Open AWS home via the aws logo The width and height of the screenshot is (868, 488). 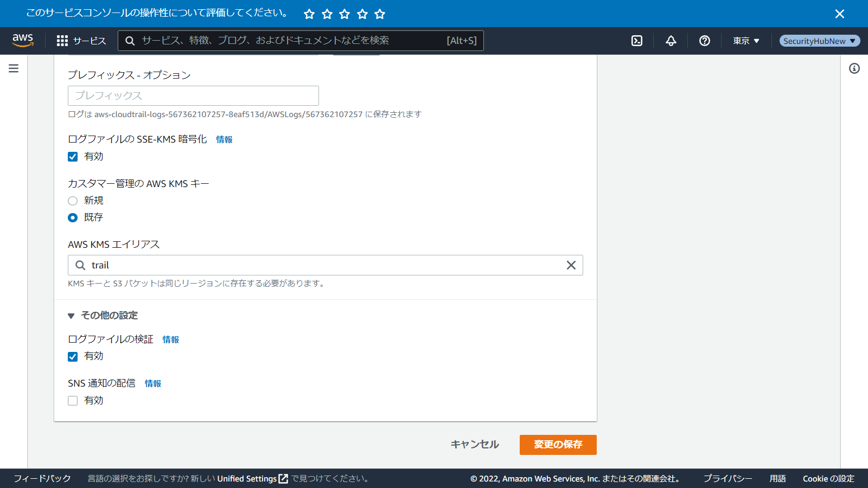tap(23, 40)
